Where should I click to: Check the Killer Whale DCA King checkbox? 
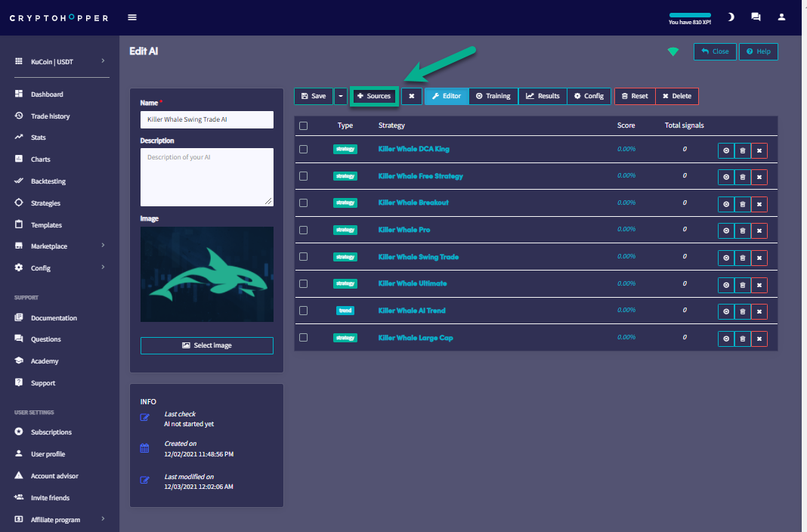[x=304, y=150]
